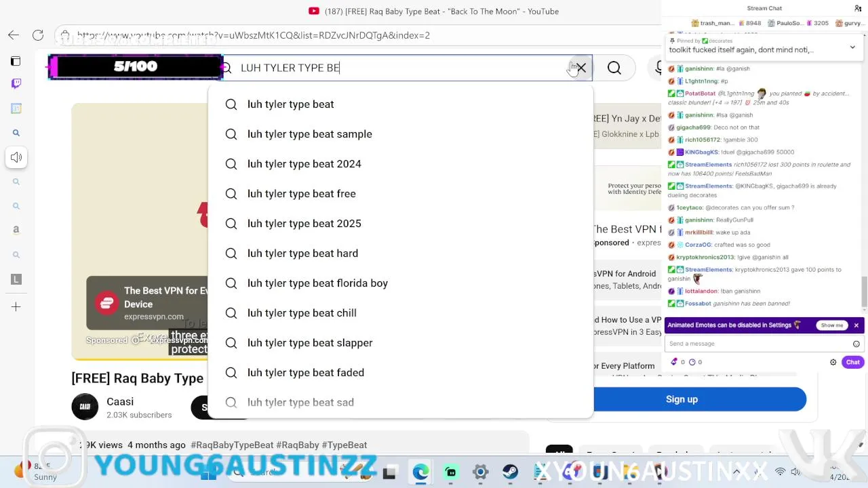This screenshot has width=868, height=488.
Task: Select suggestion "luh tyler type beat 2025"
Action: click(401, 224)
